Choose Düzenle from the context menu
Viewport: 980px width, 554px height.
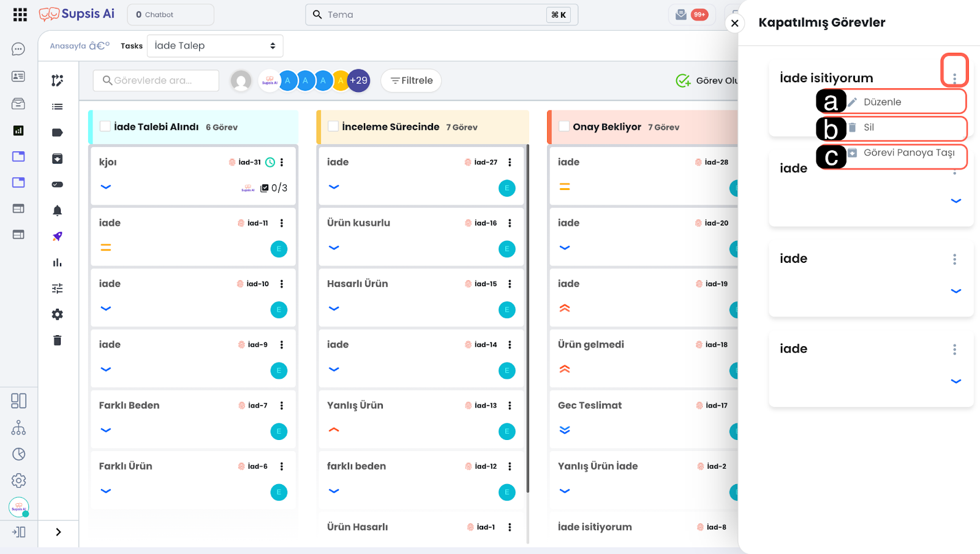882,102
